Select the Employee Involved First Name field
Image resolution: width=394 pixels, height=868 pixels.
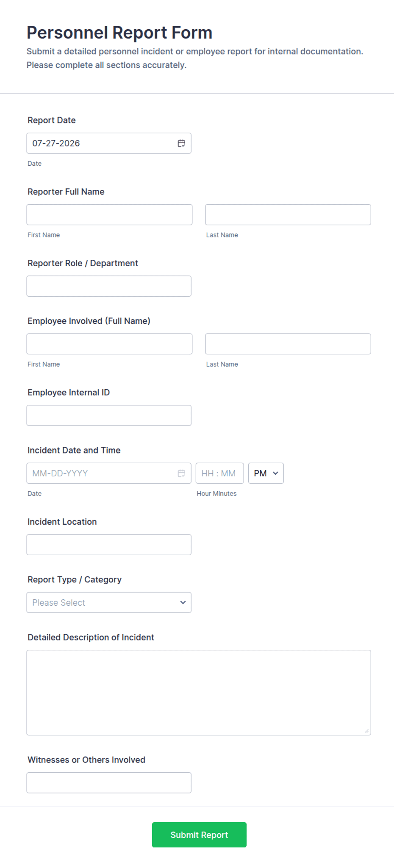109,344
